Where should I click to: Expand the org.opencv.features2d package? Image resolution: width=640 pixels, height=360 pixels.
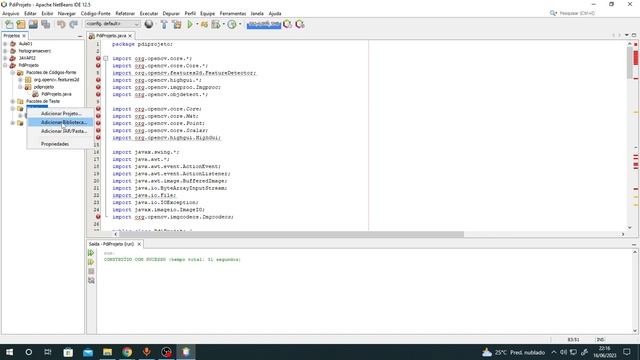click(20, 80)
